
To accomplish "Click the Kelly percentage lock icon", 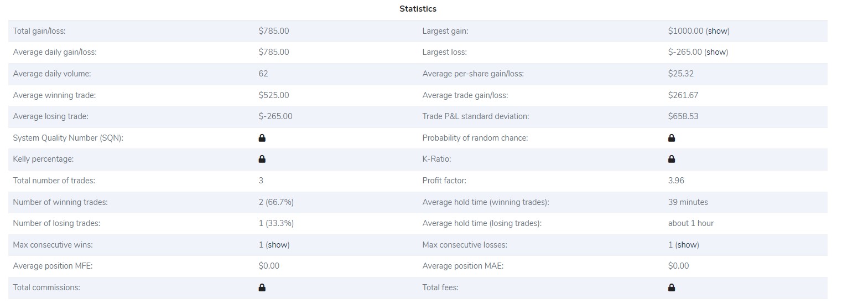I will coord(262,159).
